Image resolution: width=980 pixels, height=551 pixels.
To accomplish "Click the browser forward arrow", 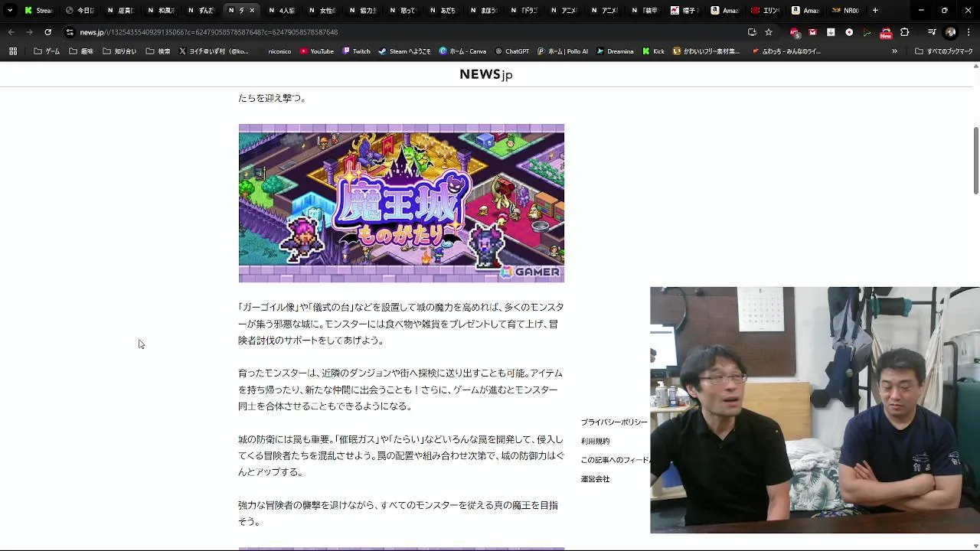I will coord(29,32).
